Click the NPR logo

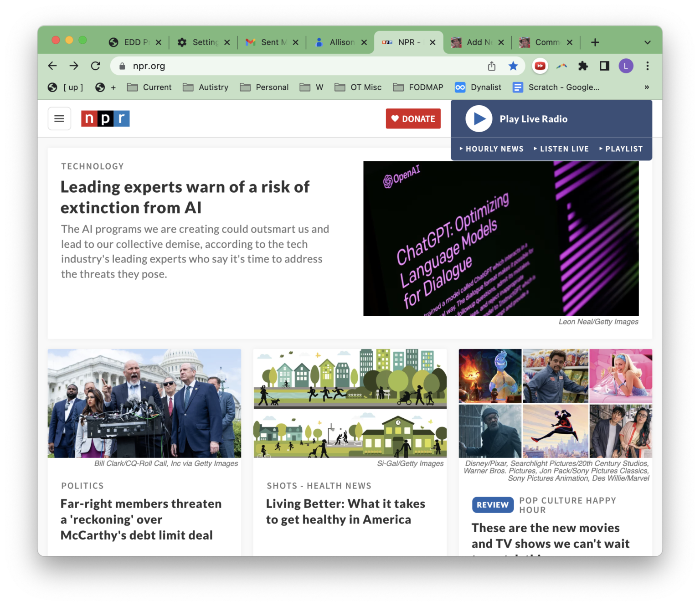pyautogui.click(x=105, y=118)
